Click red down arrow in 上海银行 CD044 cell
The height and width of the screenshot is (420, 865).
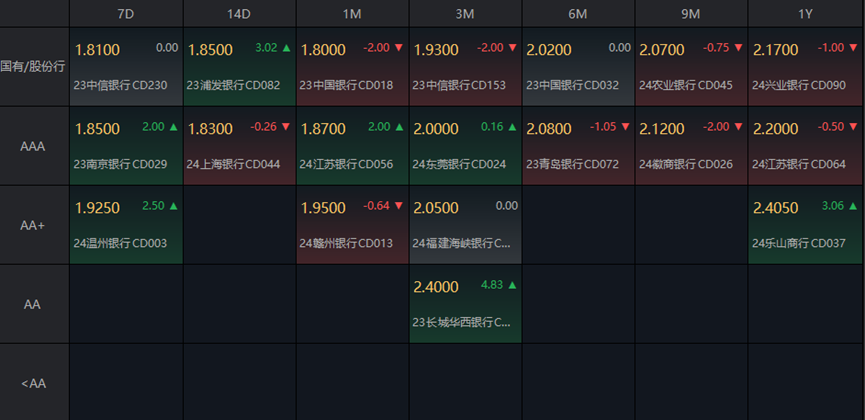click(x=288, y=127)
